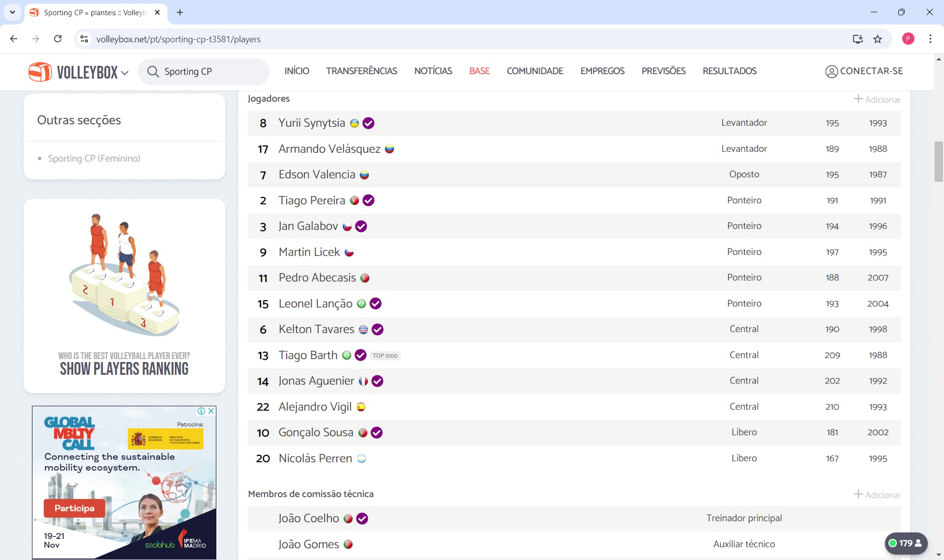Click the site information icon in address bar
Image resolution: width=944 pixels, height=560 pixels.
tap(84, 39)
